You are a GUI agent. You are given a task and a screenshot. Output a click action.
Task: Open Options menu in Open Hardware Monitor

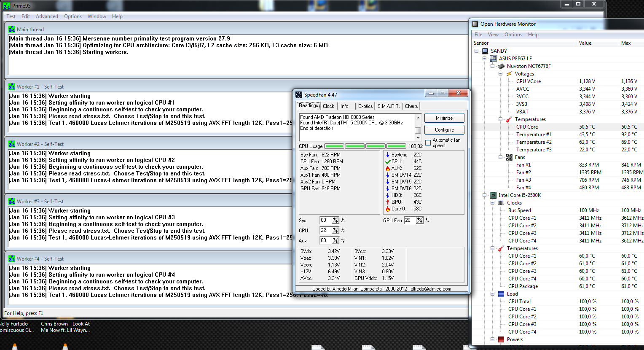click(x=513, y=35)
